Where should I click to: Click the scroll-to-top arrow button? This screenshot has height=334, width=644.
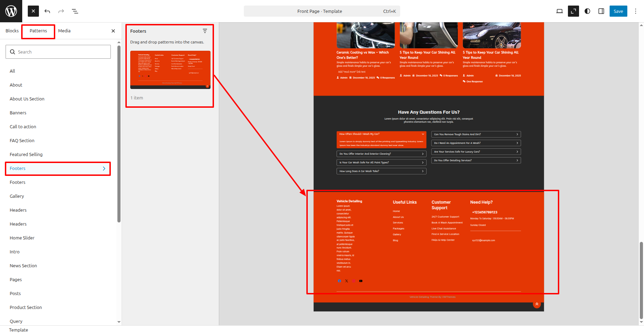point(537,304)
